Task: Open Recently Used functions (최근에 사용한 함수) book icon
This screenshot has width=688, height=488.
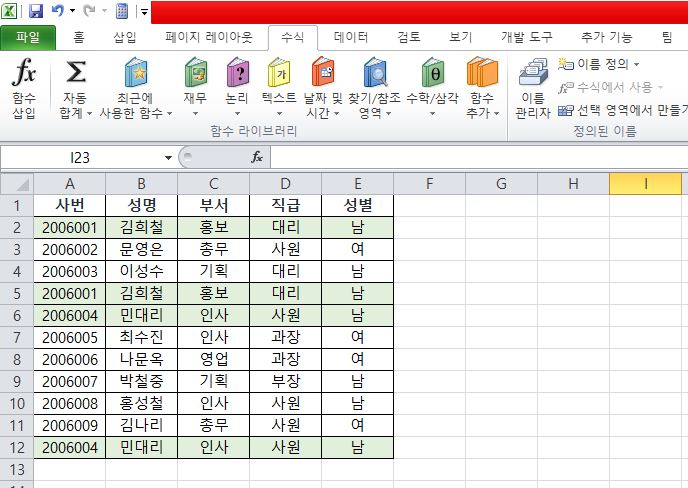Action: coord(136,72)
